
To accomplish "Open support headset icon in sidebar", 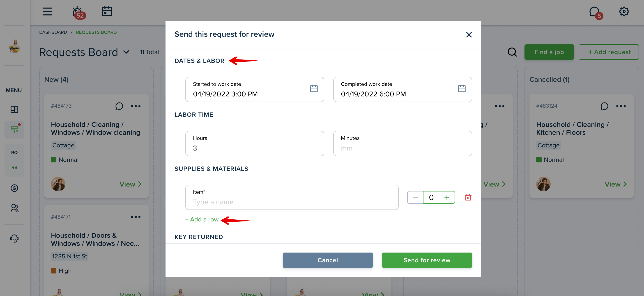I will [x=14, y=238].
